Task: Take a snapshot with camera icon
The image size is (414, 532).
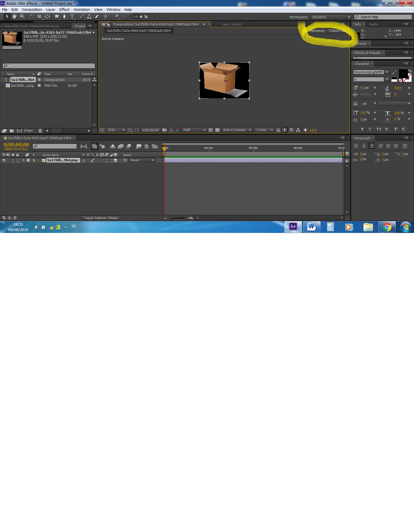Action: pos(164,130)
